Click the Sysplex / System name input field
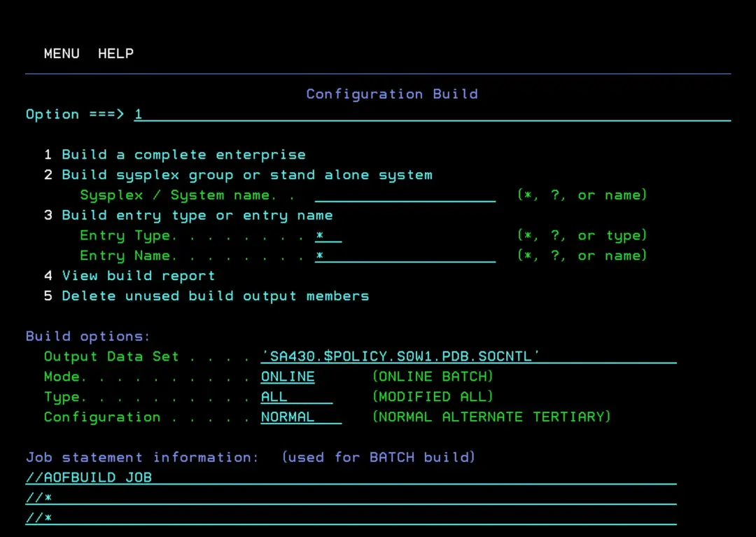The width and height of the screenshot is (756, 537). (x=405, y=195)
